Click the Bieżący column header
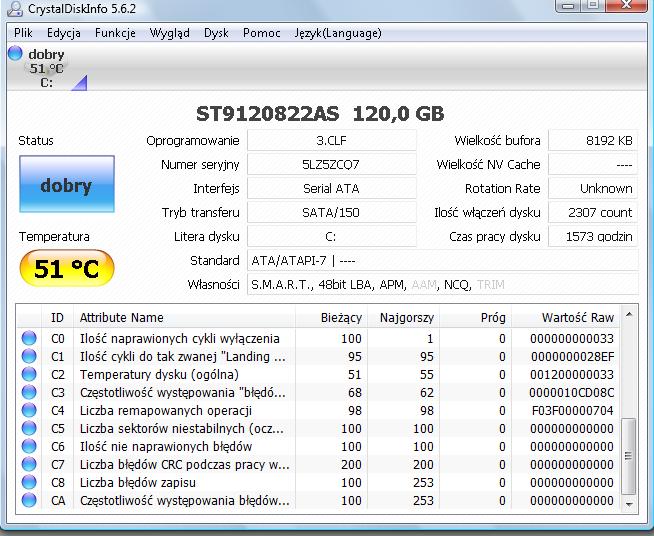654x536 pixels. point(331,317)
